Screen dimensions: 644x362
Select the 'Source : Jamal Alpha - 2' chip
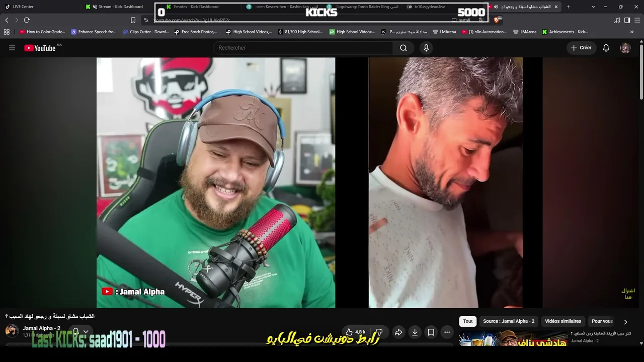click(x=509, y=321)
